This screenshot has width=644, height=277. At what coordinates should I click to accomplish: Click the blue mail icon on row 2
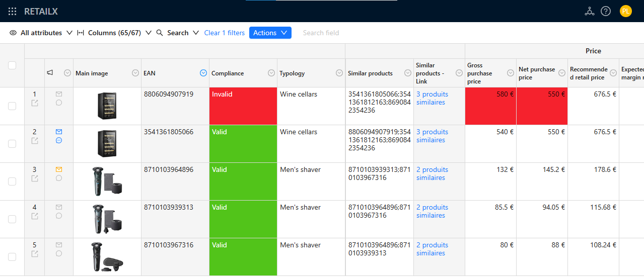(x=59, y=132)
